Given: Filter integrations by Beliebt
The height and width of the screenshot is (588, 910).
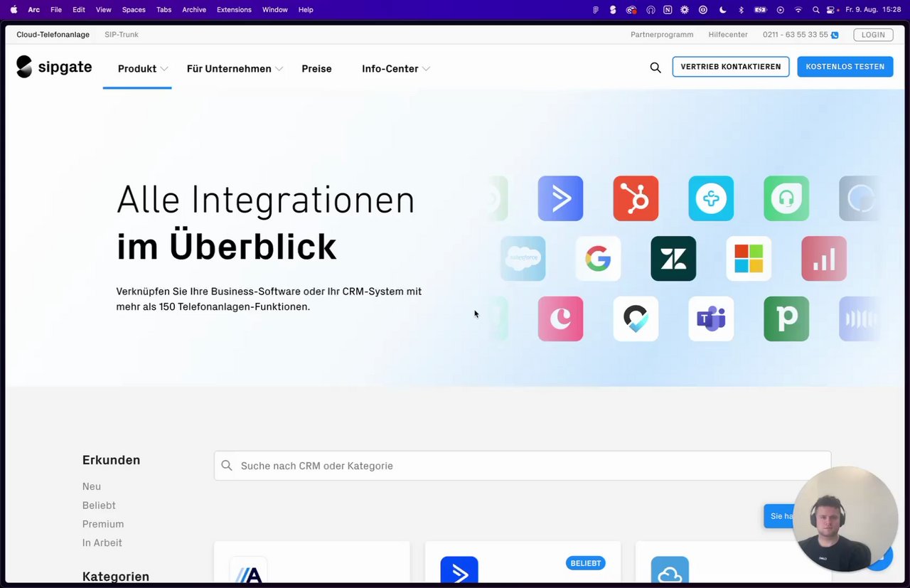Looking at the screenshot, I should pos(99,506).
